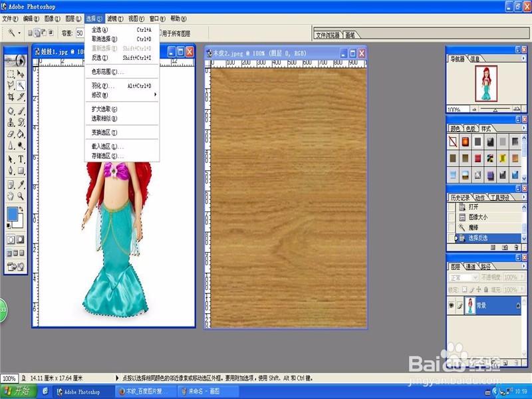The image size is (532, 399).
Task: Select the Hand tool
Action: point(11,196)
